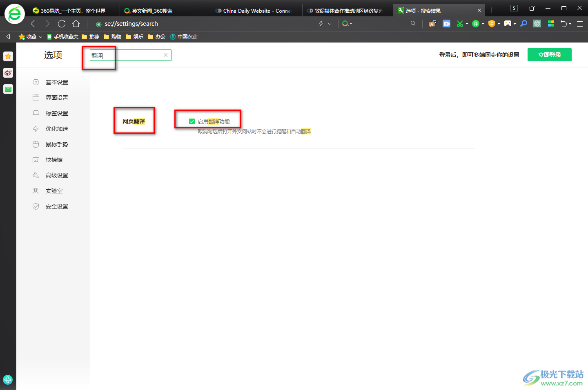Open 快捷键 in the settings sidebar
Viewport: 588px width, 390px height.
coord(54,160)
